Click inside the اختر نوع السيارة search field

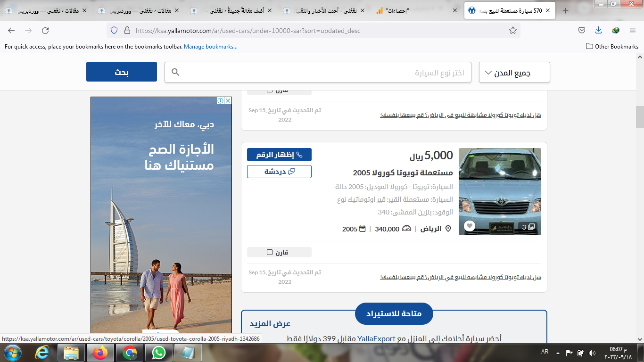coord(318,72)
